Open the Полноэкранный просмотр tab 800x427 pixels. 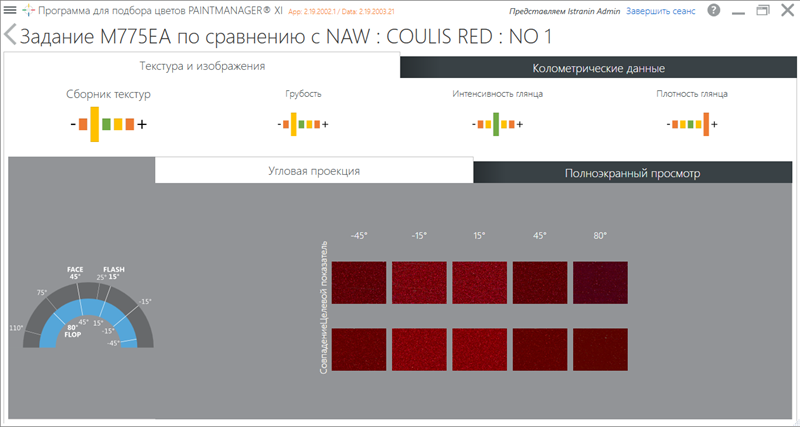[x=633, y=173]
